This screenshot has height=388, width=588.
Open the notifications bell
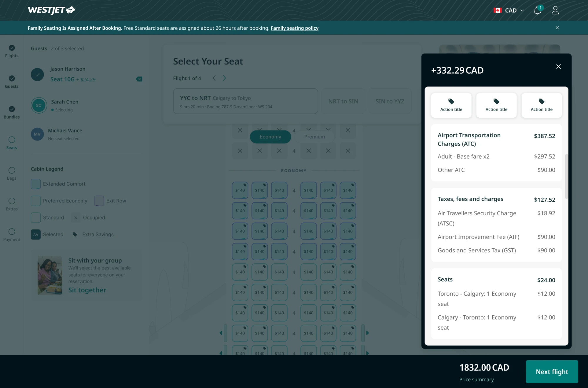tap(537, 10)
